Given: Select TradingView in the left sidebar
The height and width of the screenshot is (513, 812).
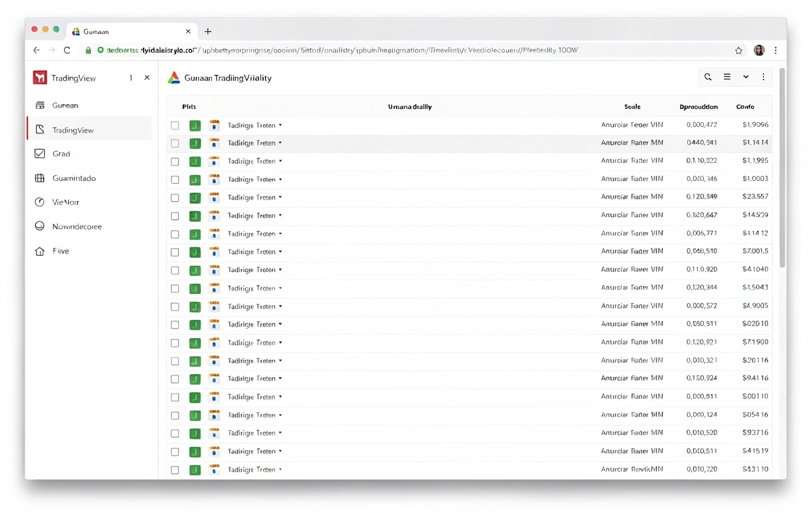Looking at the screenshot, I should point(73,130).
